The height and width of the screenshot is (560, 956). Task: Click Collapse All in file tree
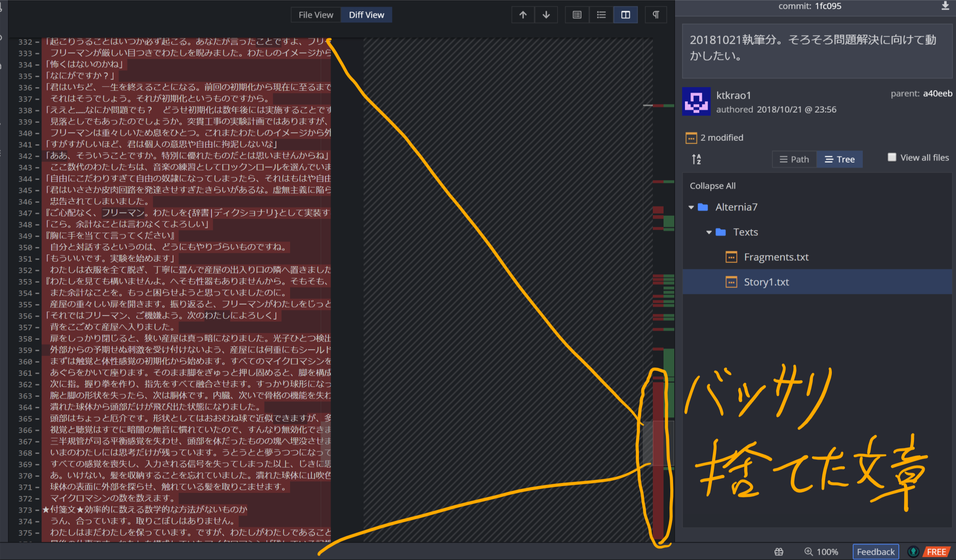[x=712, y=186]
